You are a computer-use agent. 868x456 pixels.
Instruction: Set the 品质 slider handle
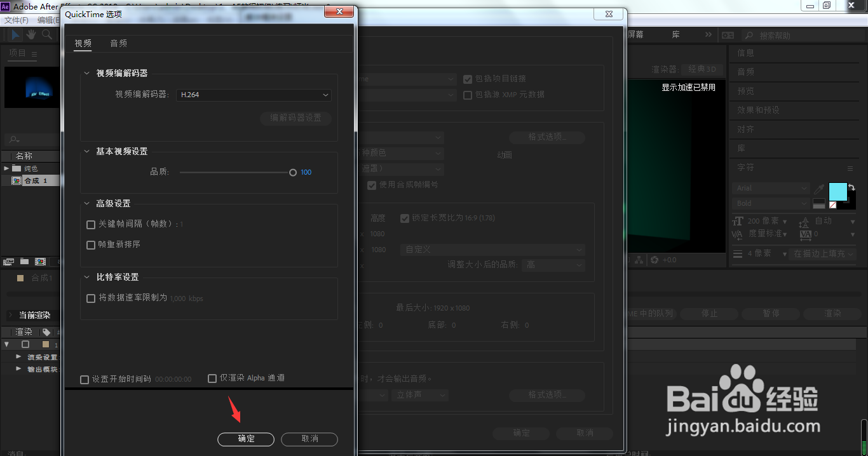coord(293,172)
